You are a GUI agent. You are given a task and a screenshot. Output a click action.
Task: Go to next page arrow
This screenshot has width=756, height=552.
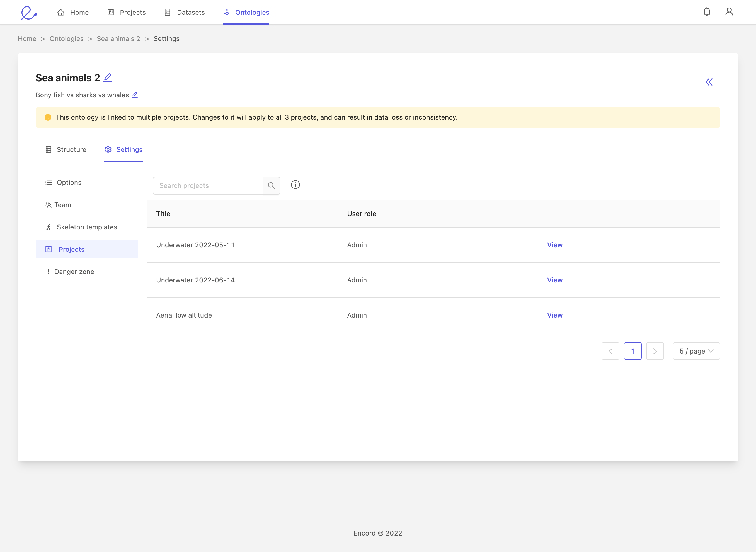click(655, 351)
